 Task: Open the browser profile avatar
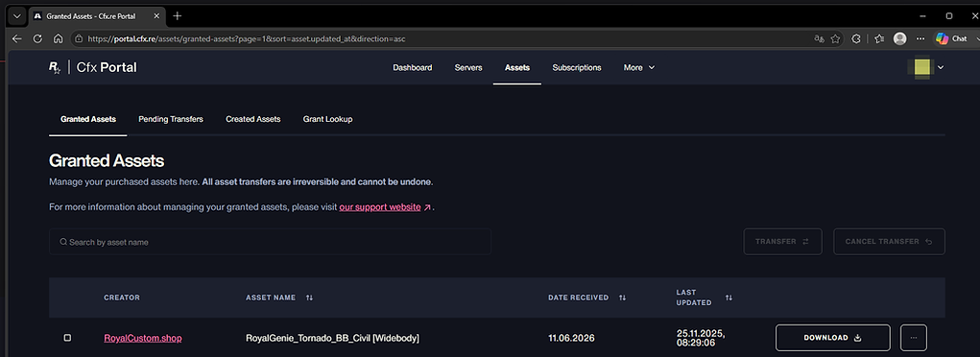point(900,38)
